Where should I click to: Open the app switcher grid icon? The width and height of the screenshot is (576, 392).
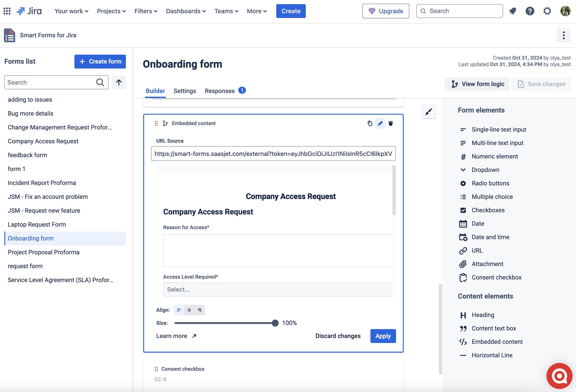coord(7,11)
